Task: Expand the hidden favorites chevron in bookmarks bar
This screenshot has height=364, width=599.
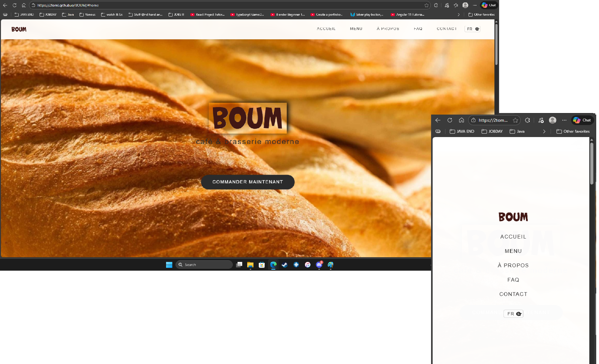Action: (x=459, y=14)
